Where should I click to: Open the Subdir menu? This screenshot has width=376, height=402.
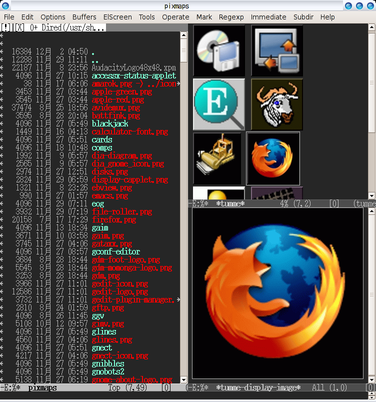click(303, 17)
